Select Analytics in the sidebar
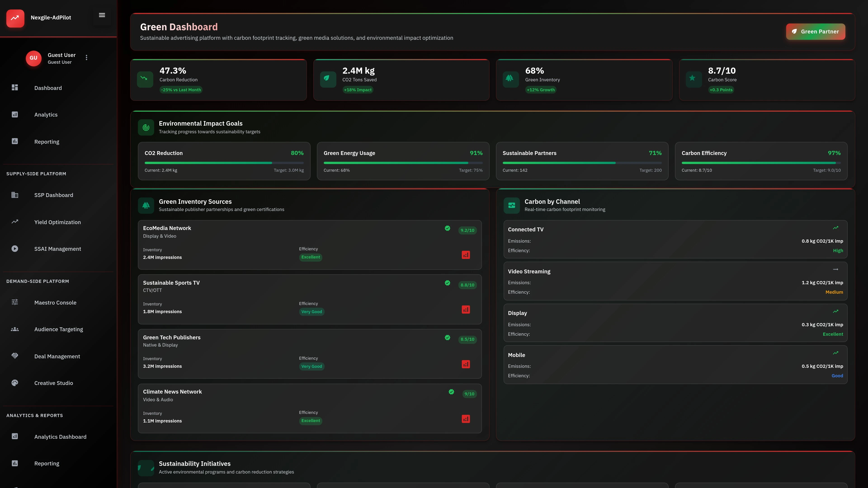Screen dimensions: 868x488 coord(45,115)
